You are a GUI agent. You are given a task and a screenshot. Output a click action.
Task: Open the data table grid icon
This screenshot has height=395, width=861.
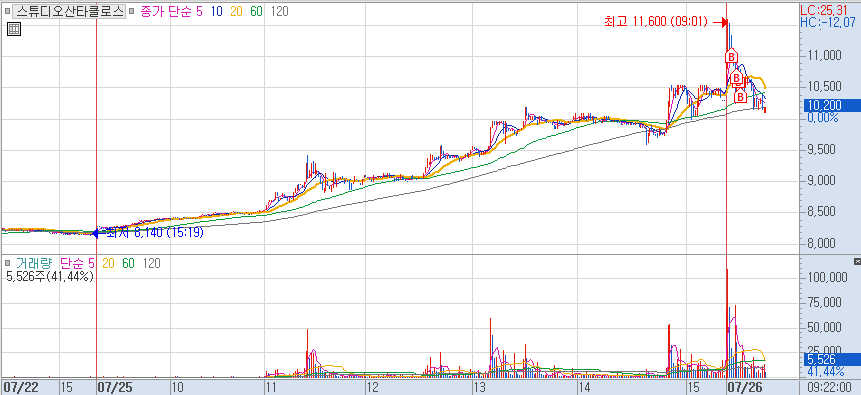[x=14, y=30]
